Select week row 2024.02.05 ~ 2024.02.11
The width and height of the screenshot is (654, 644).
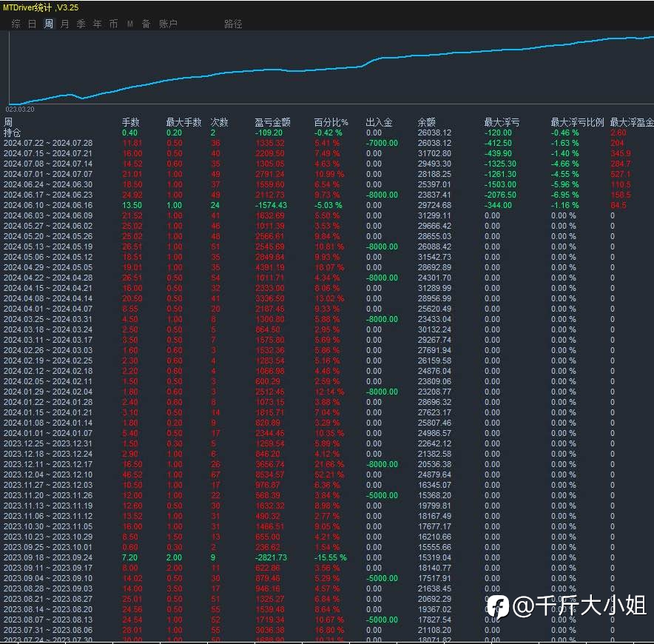click(x=327, y=381)
